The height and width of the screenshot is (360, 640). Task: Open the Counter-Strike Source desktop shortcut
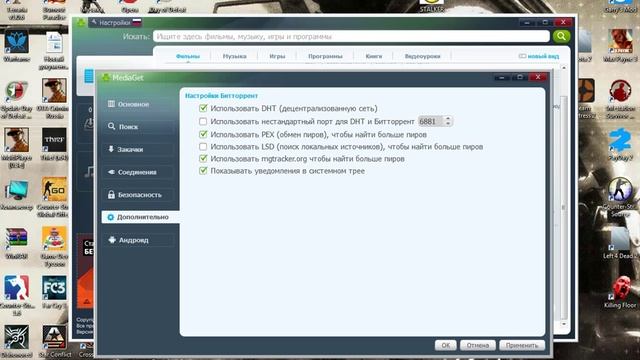coord(620,197)
